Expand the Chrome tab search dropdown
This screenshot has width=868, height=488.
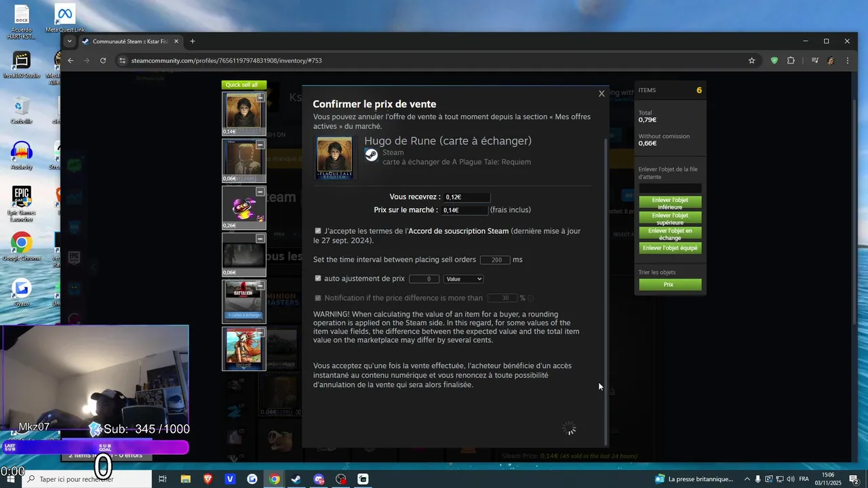(x=69, y=41)
